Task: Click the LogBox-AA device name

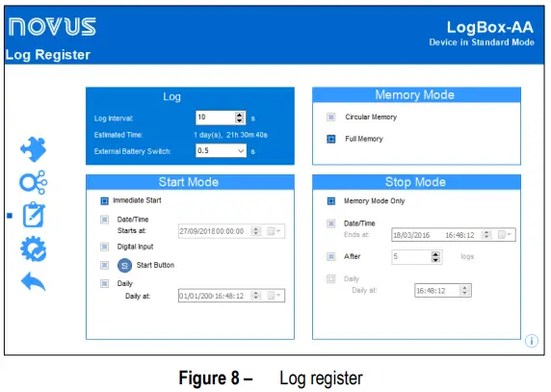Action: click(x=490, y=27)
